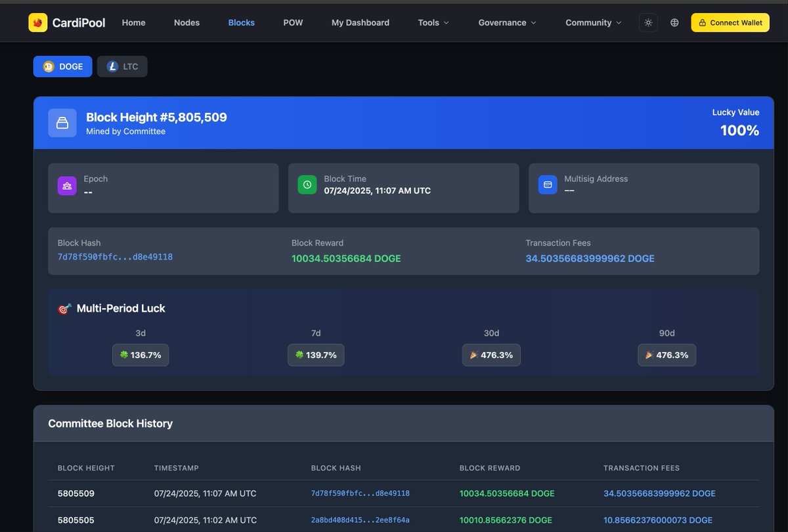Click the 10034.50356684 DOGE reward in summary
The image size is (788, 532).
[346, 258]
